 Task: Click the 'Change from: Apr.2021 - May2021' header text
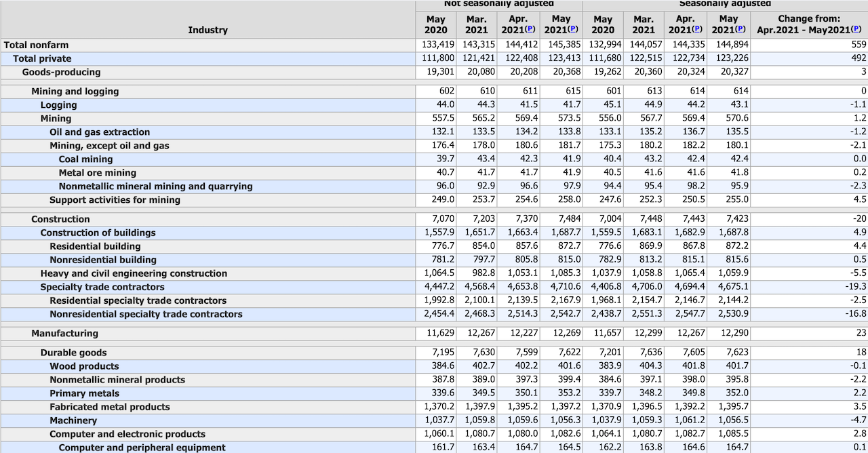click(804, 24)
